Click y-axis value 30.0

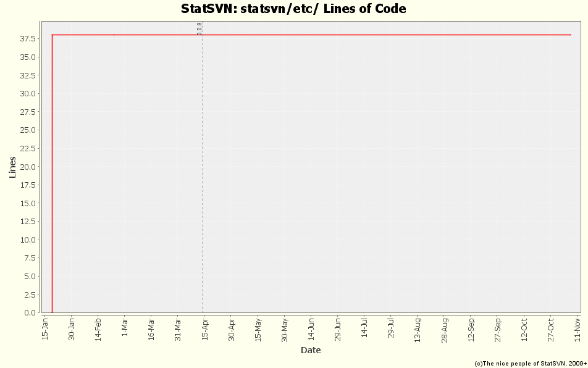(28, 93)
